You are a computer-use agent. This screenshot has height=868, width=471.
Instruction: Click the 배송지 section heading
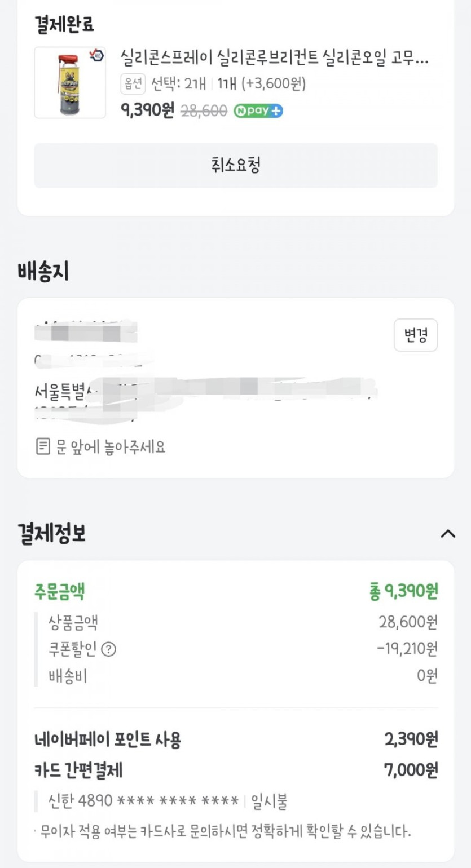(x=43, y=272)
